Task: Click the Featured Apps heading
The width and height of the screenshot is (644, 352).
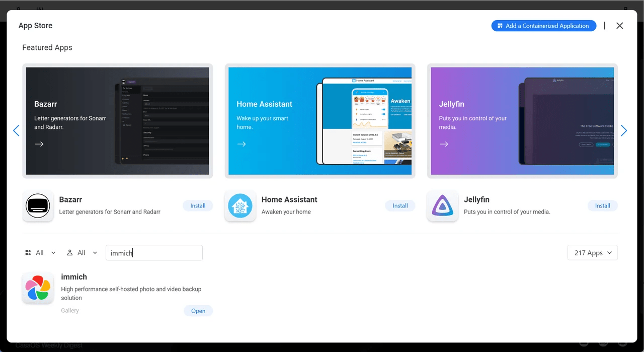Action: point(47,47)
